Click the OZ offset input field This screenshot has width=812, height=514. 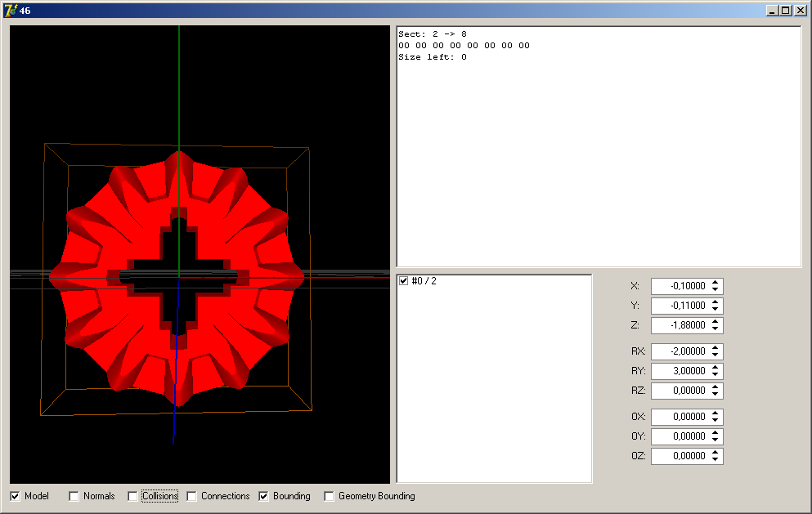[x=680, y=456]
